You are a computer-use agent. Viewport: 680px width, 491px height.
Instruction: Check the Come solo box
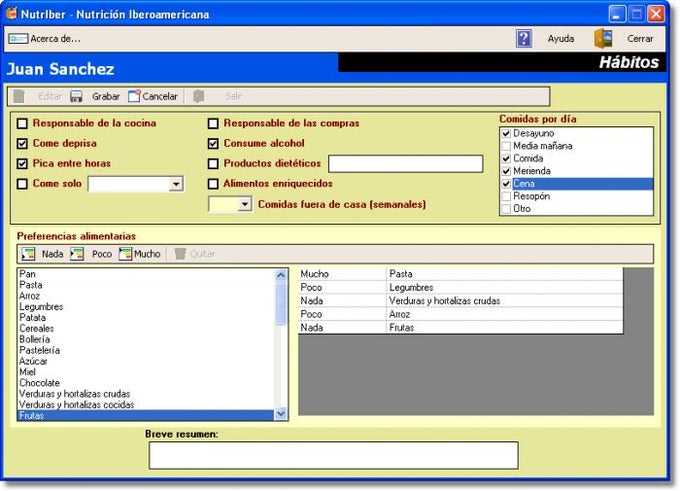pyautogui.click(x=22, y=184)
